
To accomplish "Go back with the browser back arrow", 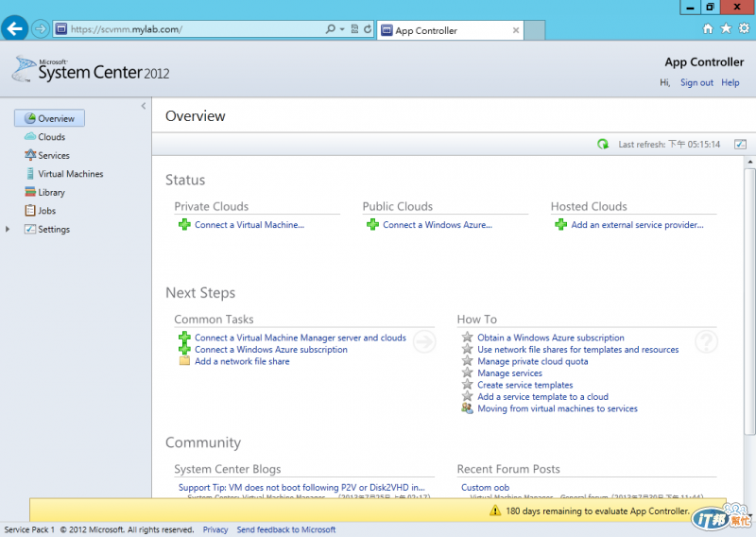I will click(x=14, y=29).
